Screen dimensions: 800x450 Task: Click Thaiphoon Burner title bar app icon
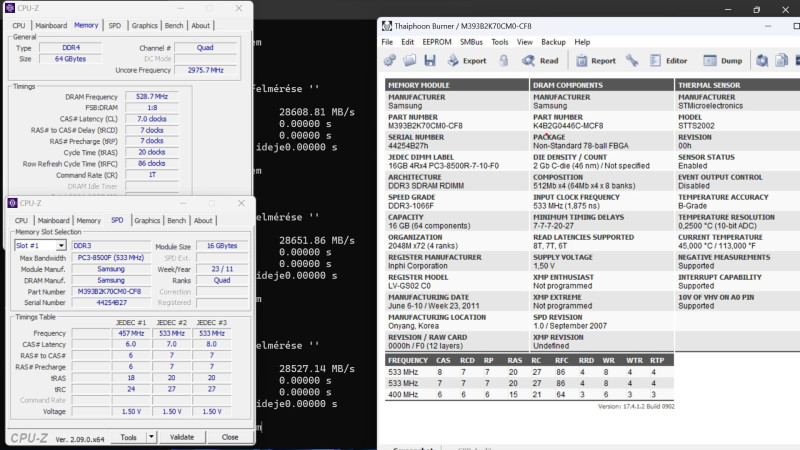pos(387,26)
